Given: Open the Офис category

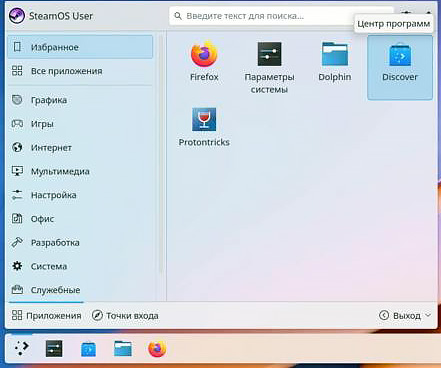Looking at the screenshot, I should (x=80, y=219).
